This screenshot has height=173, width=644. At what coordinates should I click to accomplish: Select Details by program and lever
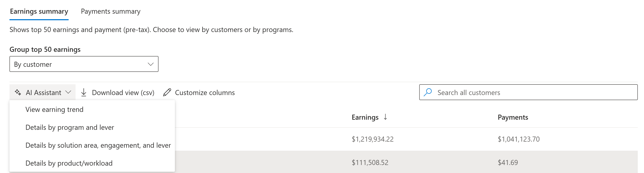[x=70, y=127]
